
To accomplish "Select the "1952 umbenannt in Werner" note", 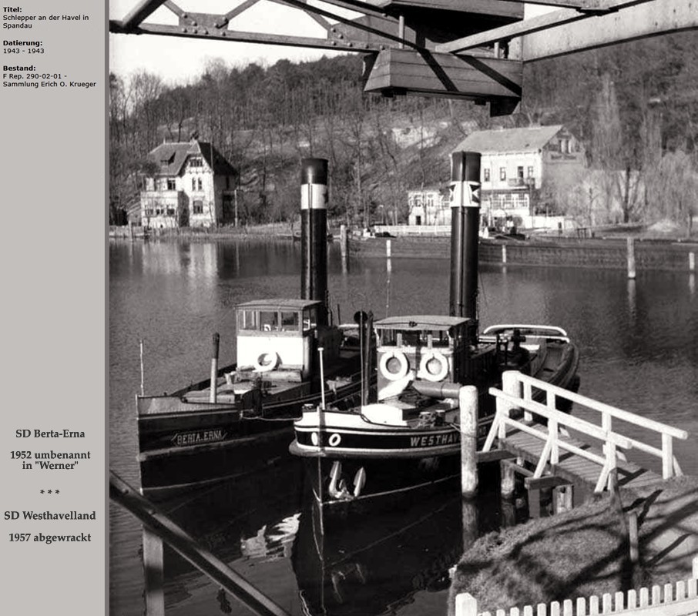I will [50, 460].
